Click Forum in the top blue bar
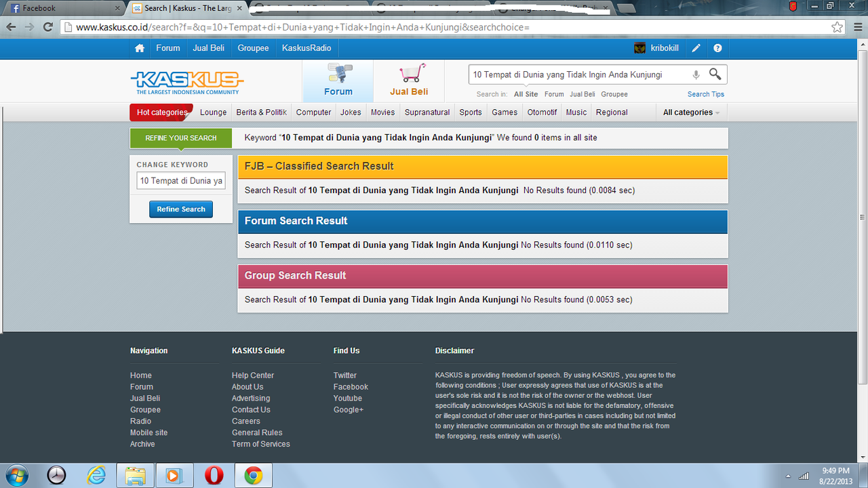 click(167, 48)
